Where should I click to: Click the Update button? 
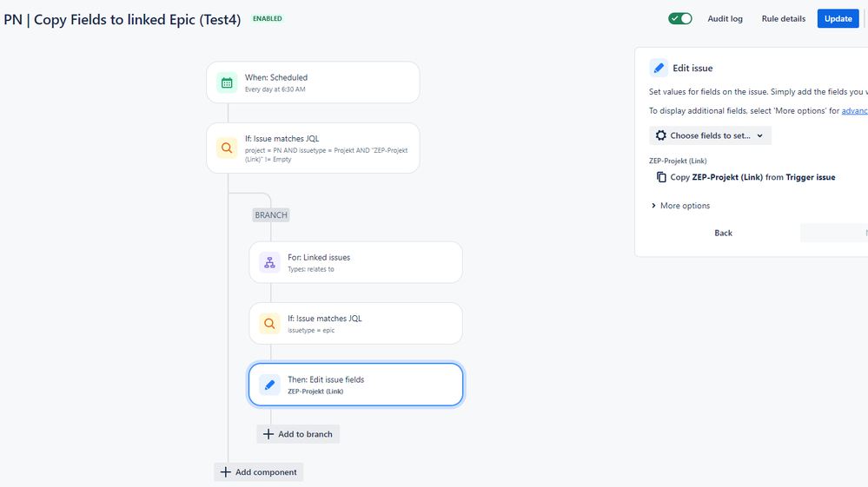[838, 19]
